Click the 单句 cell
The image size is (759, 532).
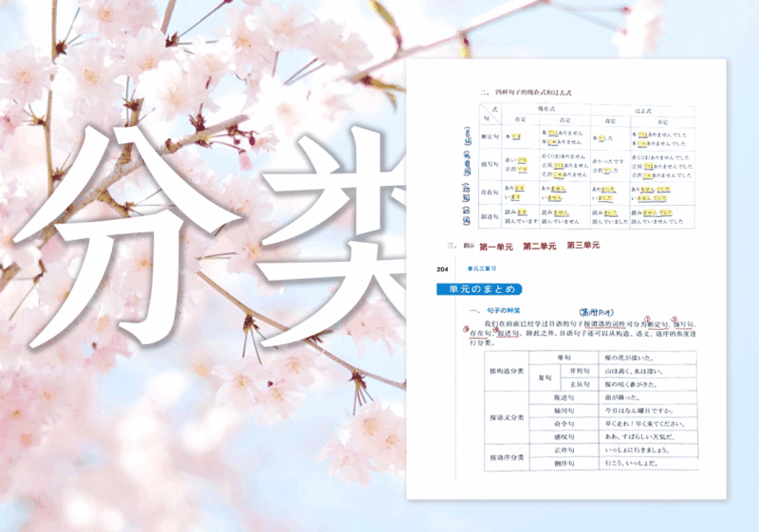564,358
